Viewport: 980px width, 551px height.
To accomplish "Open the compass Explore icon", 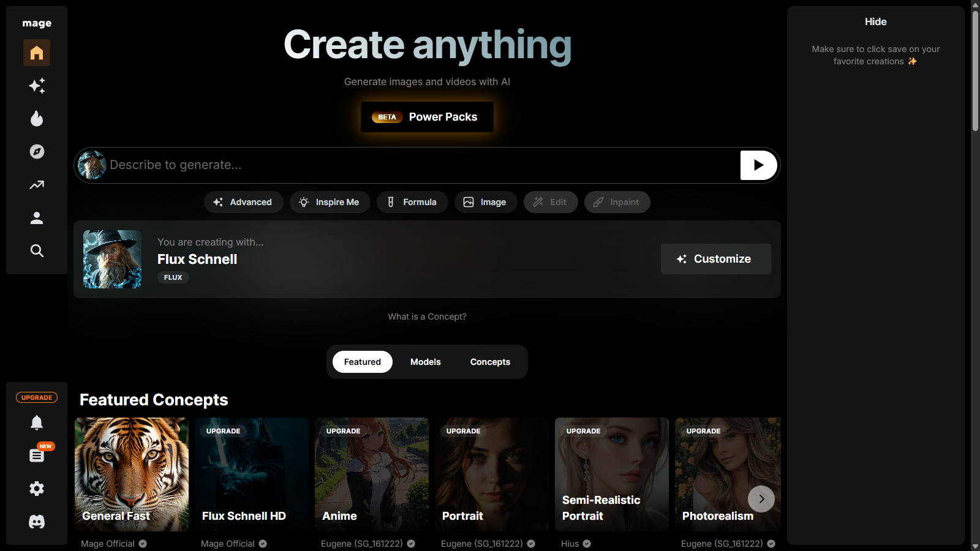I will coord(37,152).
